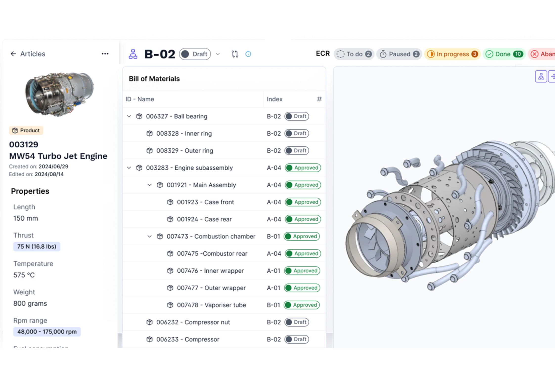Viewport: 555px width, 392px height.
Task: Open the three-dot more options menu
Action: pos(105,54)
